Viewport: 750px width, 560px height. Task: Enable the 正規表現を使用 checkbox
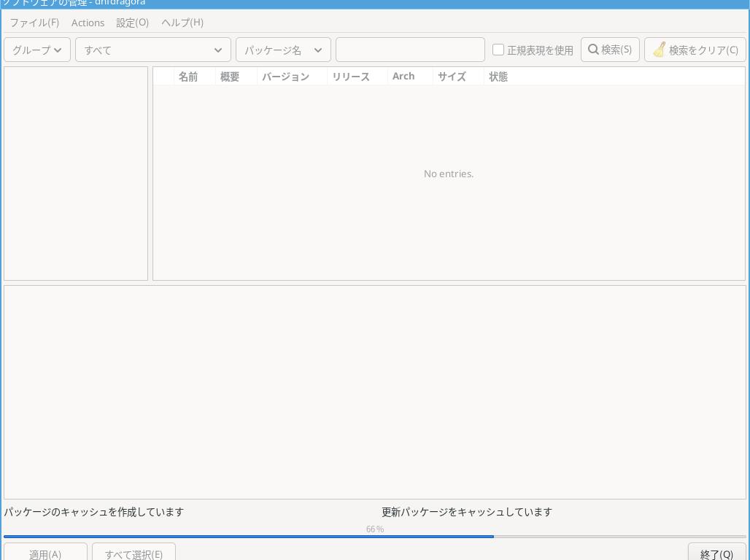[498, 50]
